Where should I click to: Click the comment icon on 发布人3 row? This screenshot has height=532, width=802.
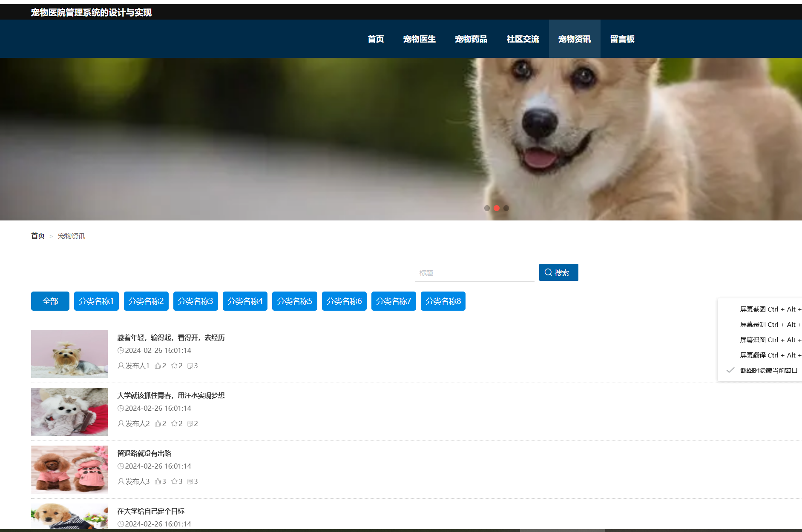(190, 481)
